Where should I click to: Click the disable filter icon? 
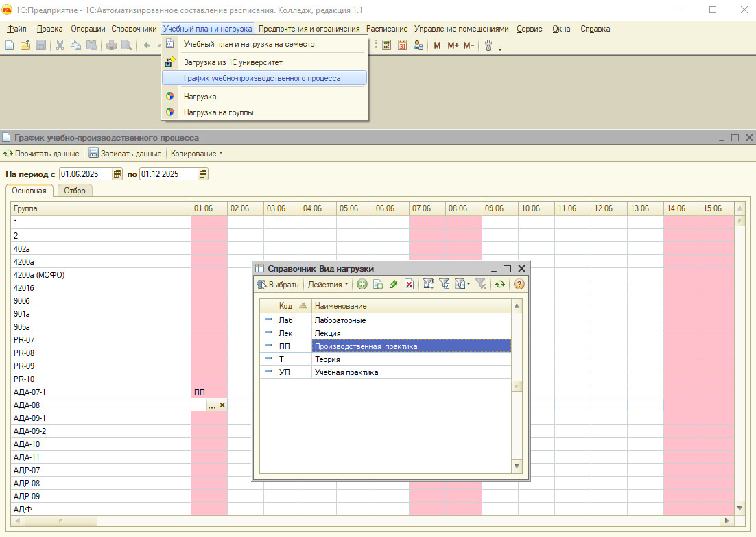point(480,285)
